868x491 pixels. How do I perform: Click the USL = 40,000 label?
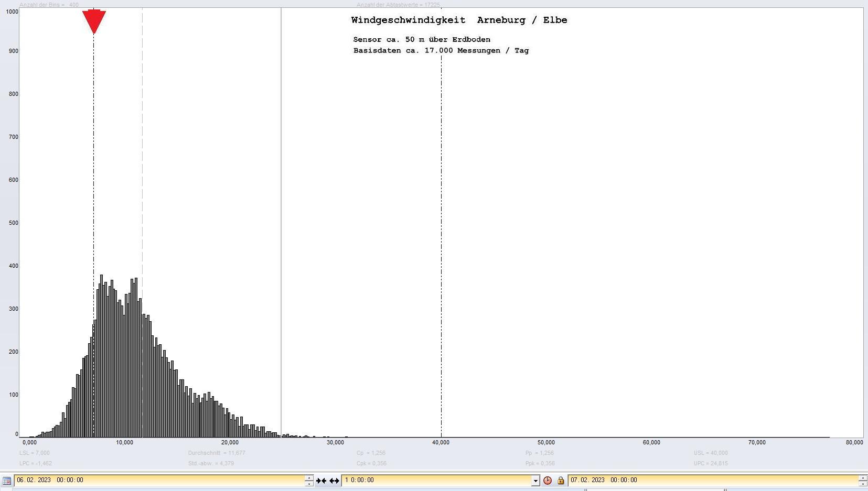(710, 453)
